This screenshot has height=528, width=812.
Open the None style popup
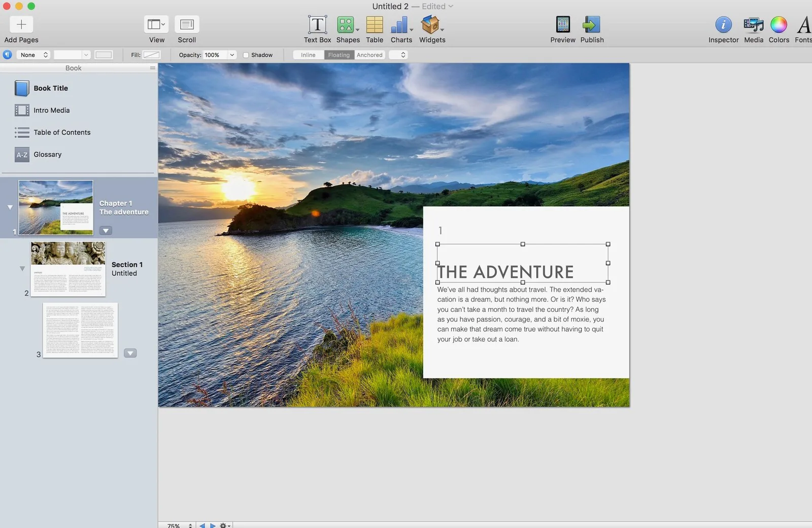[x=33, y=55]
